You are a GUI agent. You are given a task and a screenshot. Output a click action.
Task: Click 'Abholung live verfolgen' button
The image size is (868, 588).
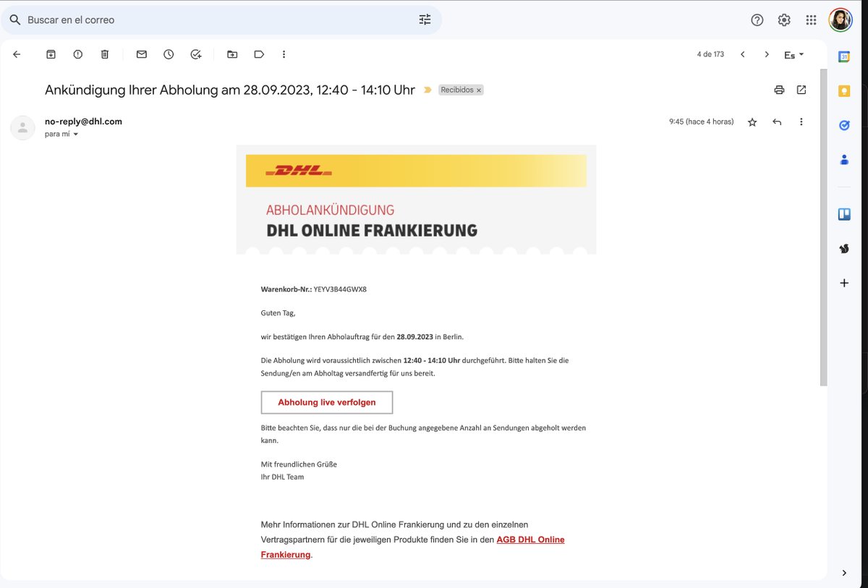(x=327, y=402)
